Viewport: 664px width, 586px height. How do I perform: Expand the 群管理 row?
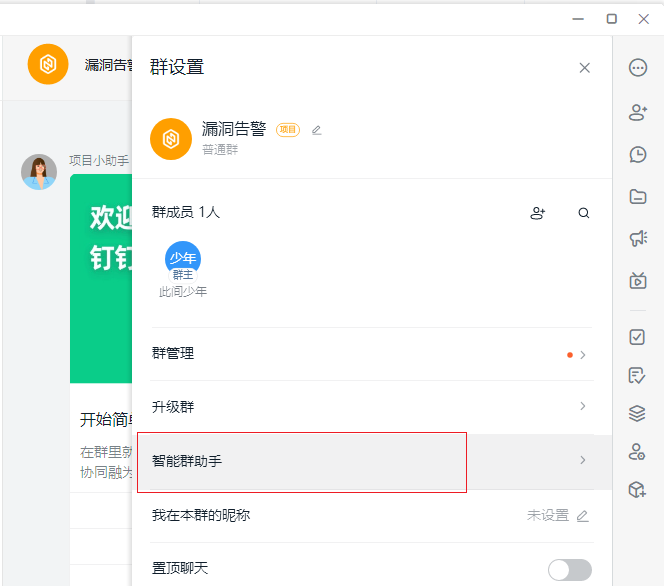point(370,354)
